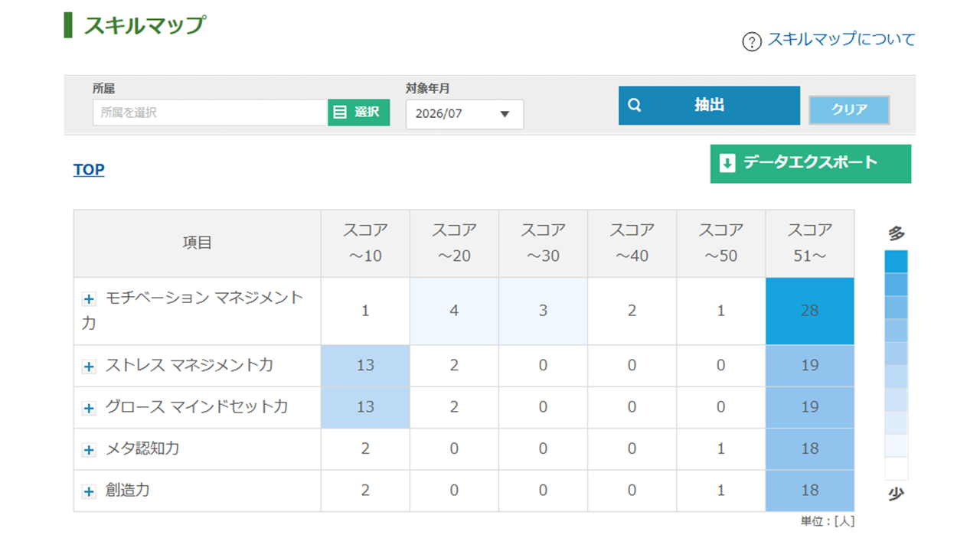Screen dimensions: 980x551
Task: Click the cell with value 28
Action: [x=810, y=311]
